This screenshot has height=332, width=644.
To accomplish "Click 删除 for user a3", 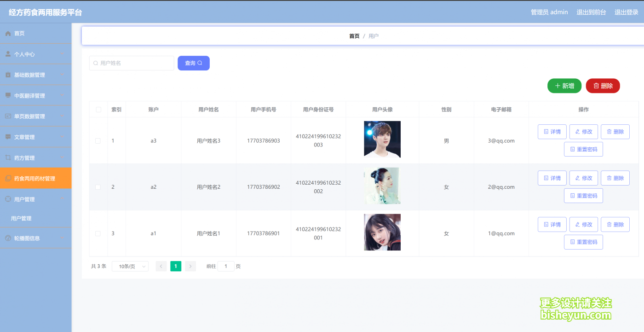I will 615,132.
